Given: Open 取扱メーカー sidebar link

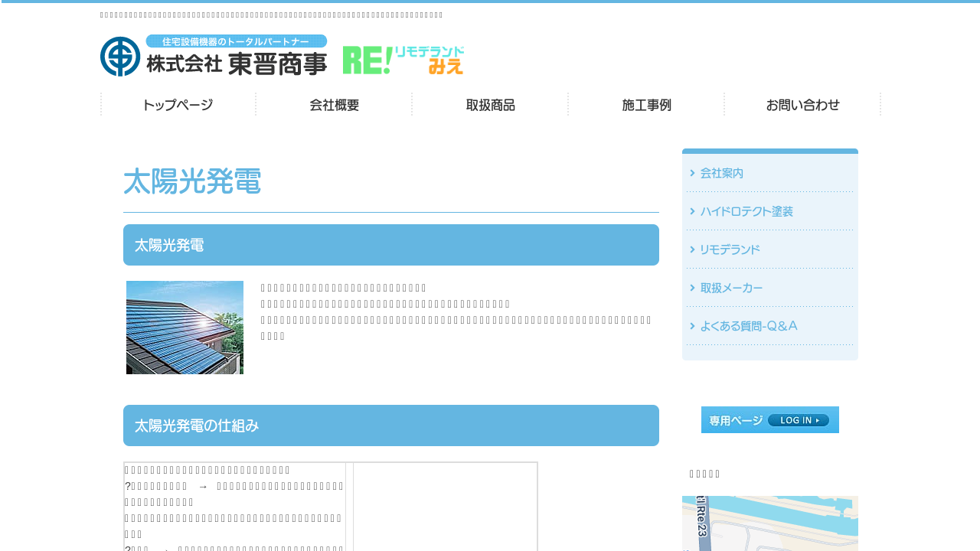Looking at the screenshot, I should [731, 289].
